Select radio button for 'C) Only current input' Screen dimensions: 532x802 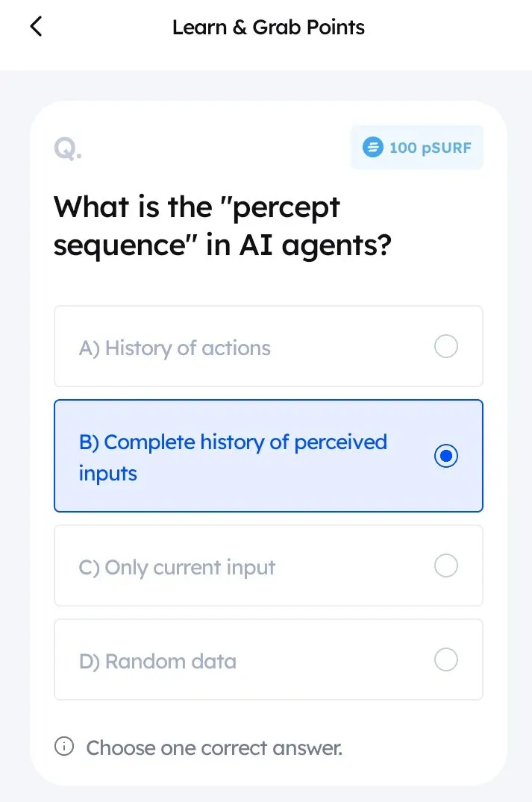[x=445, y=566]
